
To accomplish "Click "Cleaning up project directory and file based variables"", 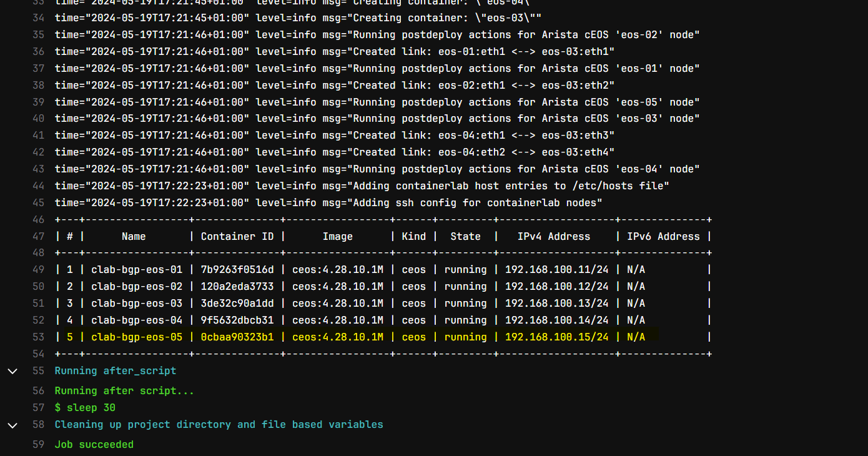I will [x=219, y=424].
